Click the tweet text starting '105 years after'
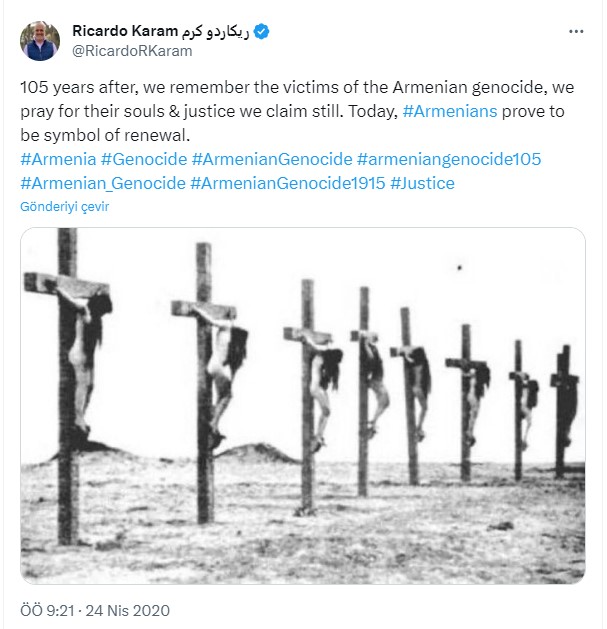Viewport: 607px width, 629px height. 297,112
